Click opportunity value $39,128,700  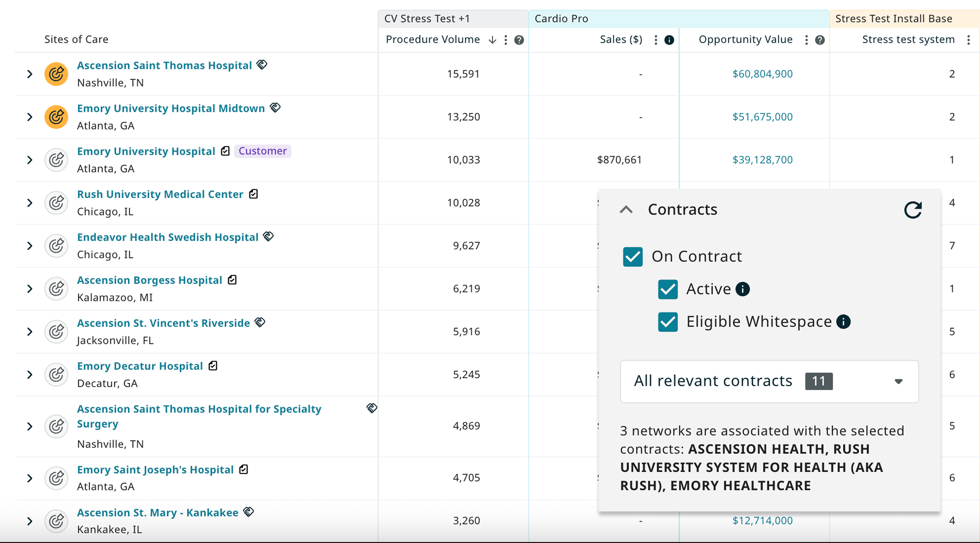762,160
